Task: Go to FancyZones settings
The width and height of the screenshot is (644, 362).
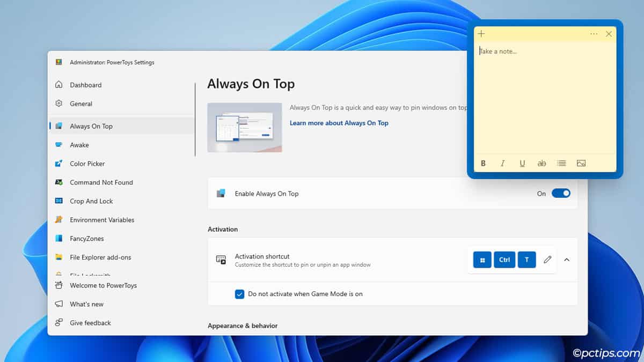Action: coord(86,239)
